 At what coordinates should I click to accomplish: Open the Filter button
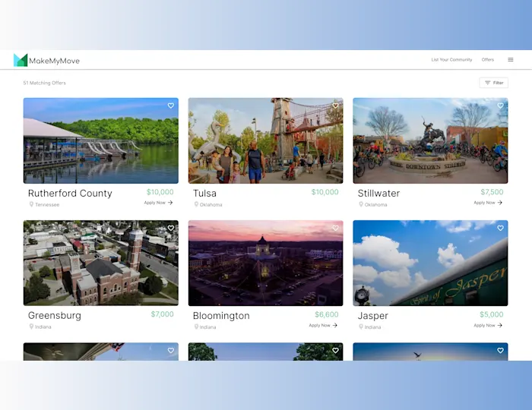[x=494, y=83]
